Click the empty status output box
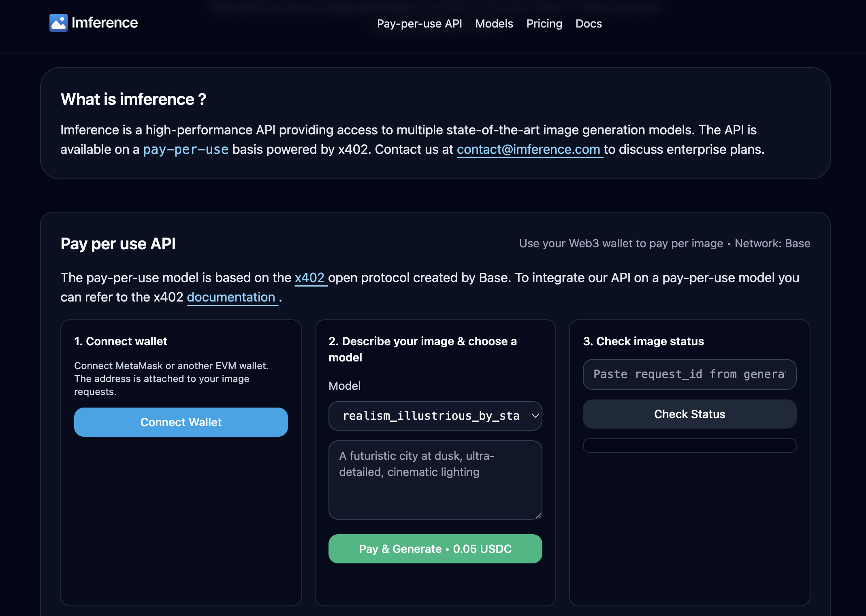The width and height of the screenshot is (866, 616). [x=689, y=446]
